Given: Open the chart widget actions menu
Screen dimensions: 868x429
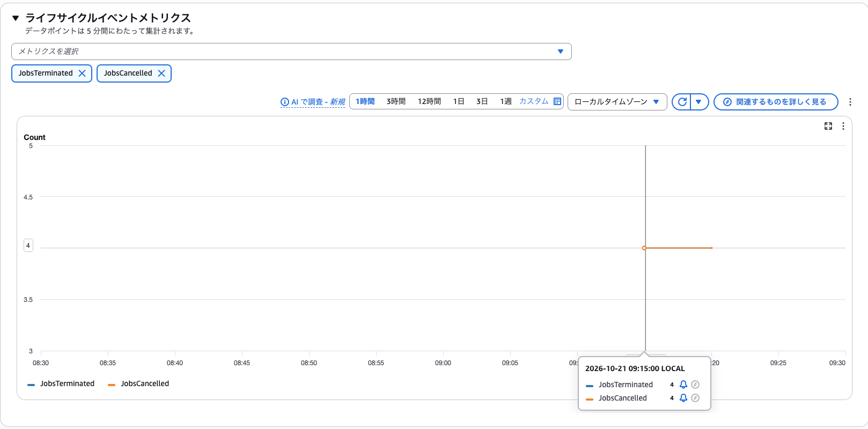Looking at the screenshot, I should click(x=843, y=126).
